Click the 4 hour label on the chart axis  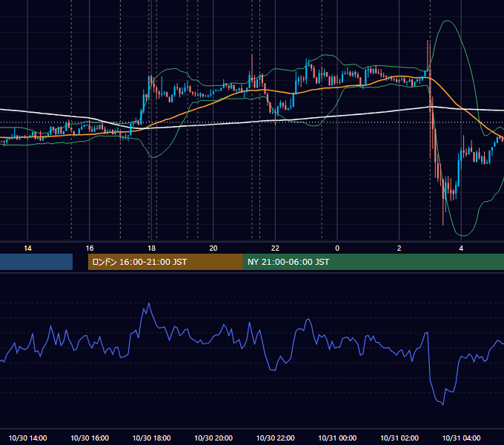(461, 248)
